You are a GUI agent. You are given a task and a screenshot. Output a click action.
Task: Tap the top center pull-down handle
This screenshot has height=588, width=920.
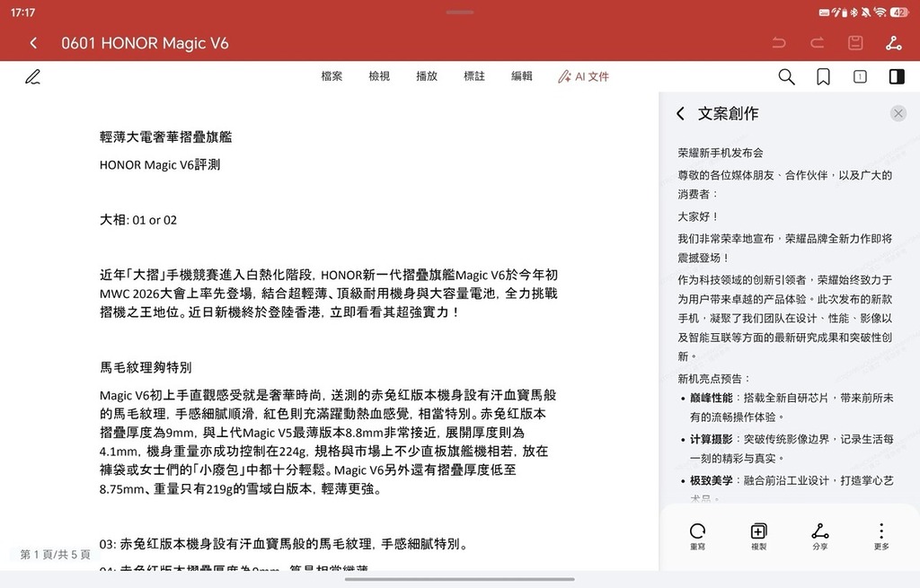click(x=459, y=12)
